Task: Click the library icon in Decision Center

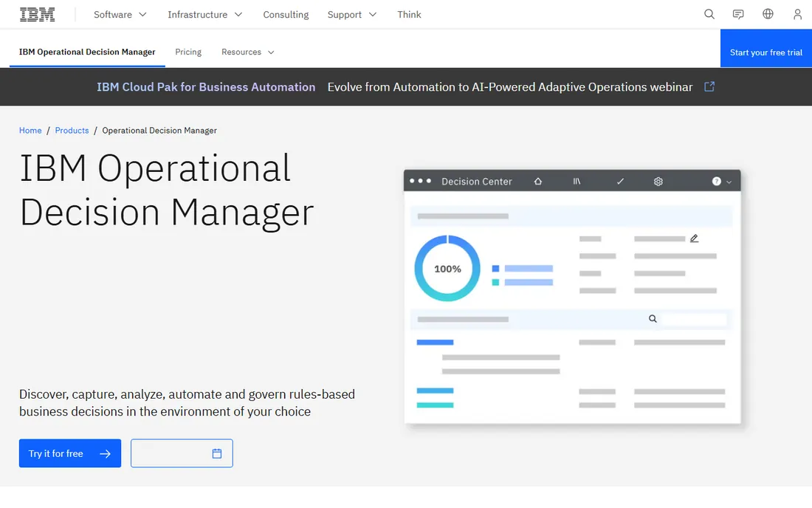Action: [x=577, y=181]
